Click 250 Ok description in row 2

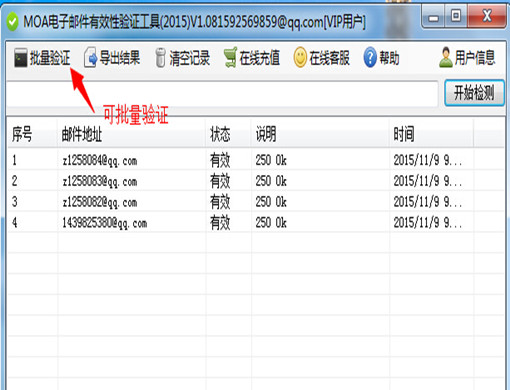[x=271, y=181]
